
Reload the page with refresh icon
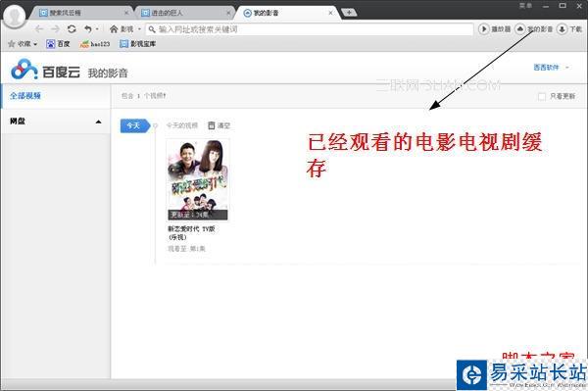pyautogui.click(x=72, y=28)
